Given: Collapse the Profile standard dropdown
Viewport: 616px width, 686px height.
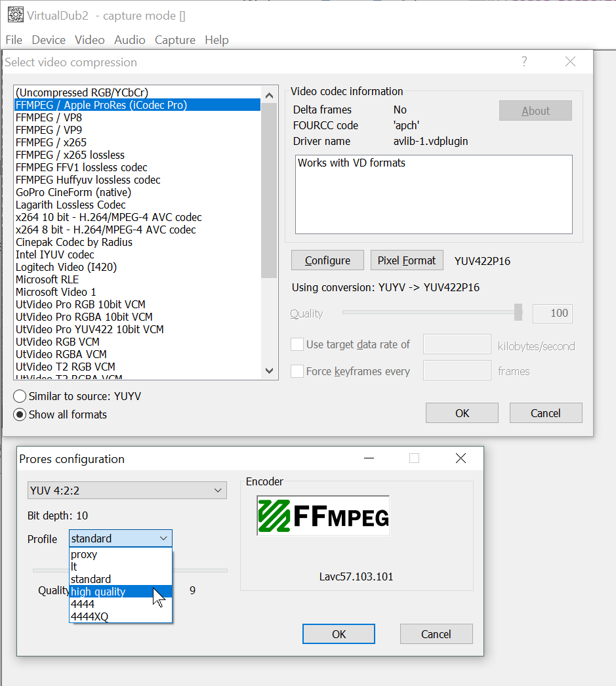Looking at the screenshot, I should tap(120, 538).
